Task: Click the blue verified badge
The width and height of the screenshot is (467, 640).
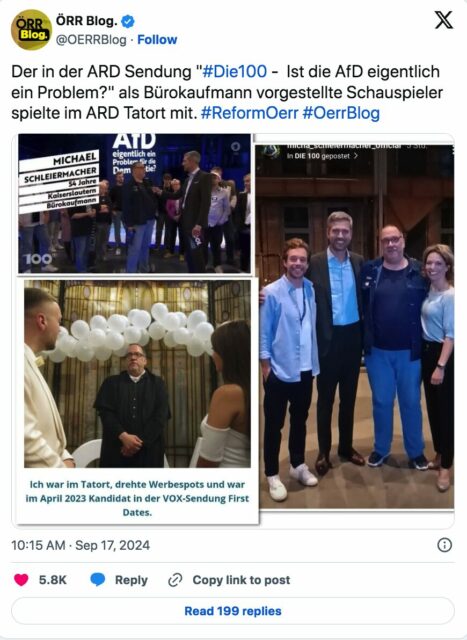Action: tap(128, 21)
